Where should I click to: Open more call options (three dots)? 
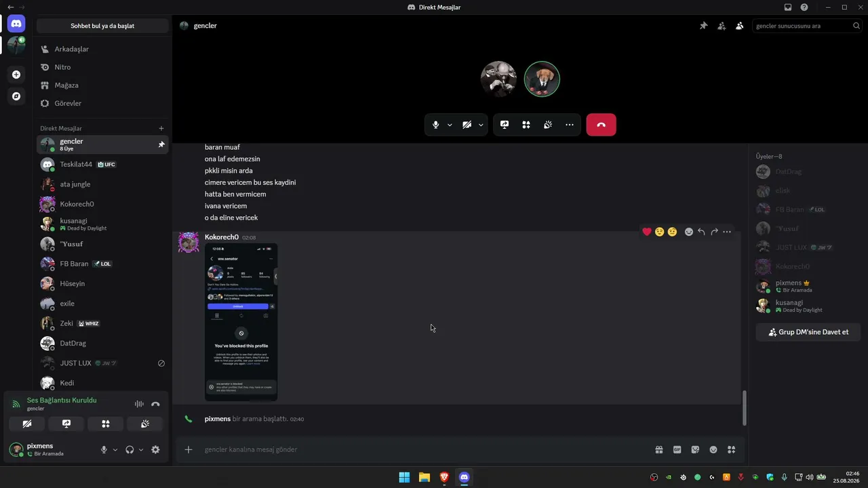tap(570, 125)
